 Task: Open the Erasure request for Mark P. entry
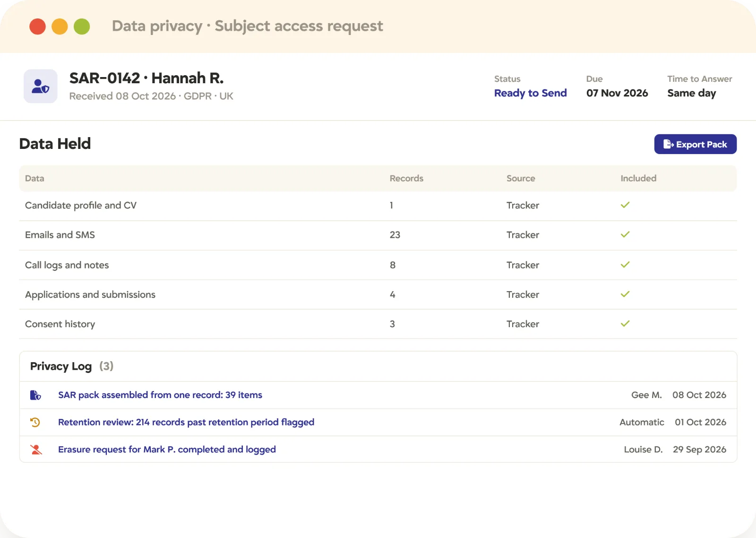(x=167, y=450)
